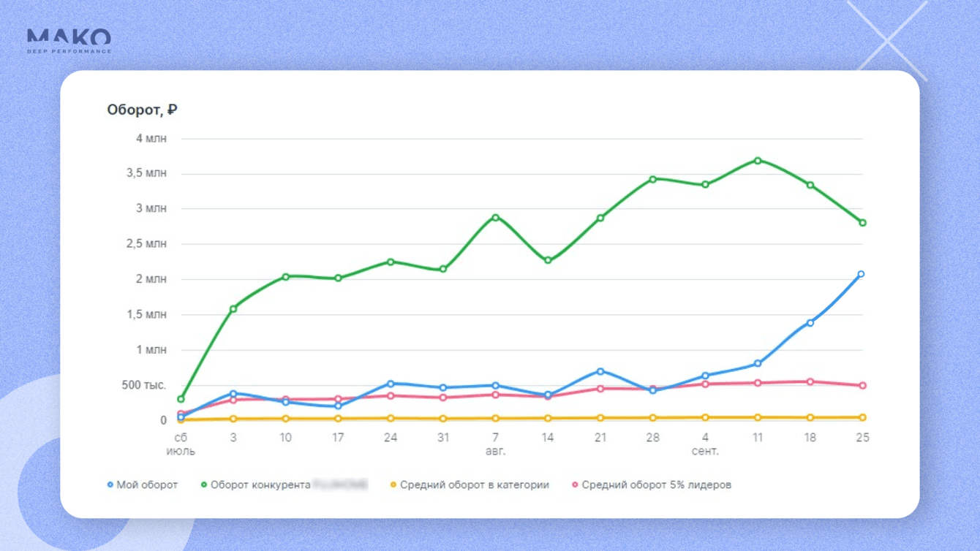The image size is (980, 551).
Task: Click green competitor point at 7 авг.
Action: pos(496,218)
